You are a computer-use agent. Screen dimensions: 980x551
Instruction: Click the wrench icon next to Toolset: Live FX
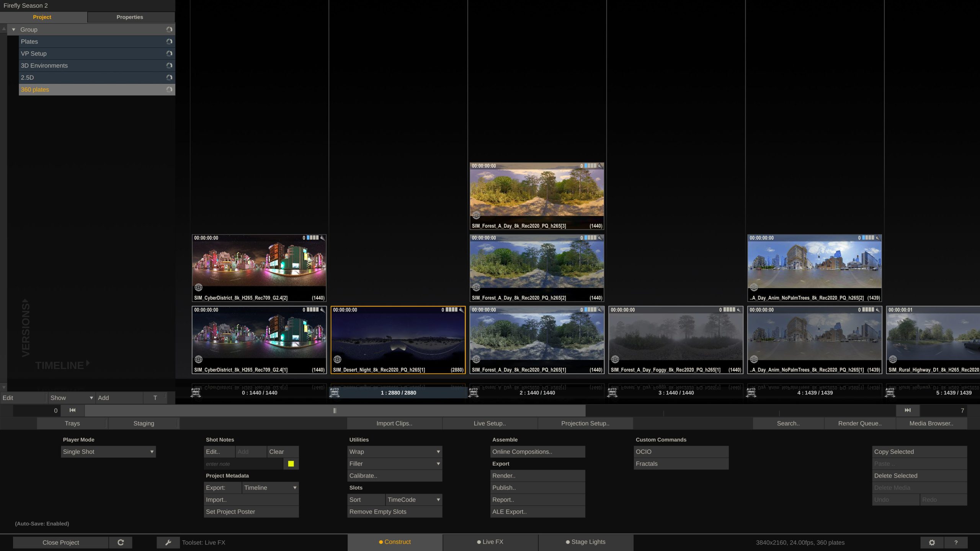tap(168, 542)
